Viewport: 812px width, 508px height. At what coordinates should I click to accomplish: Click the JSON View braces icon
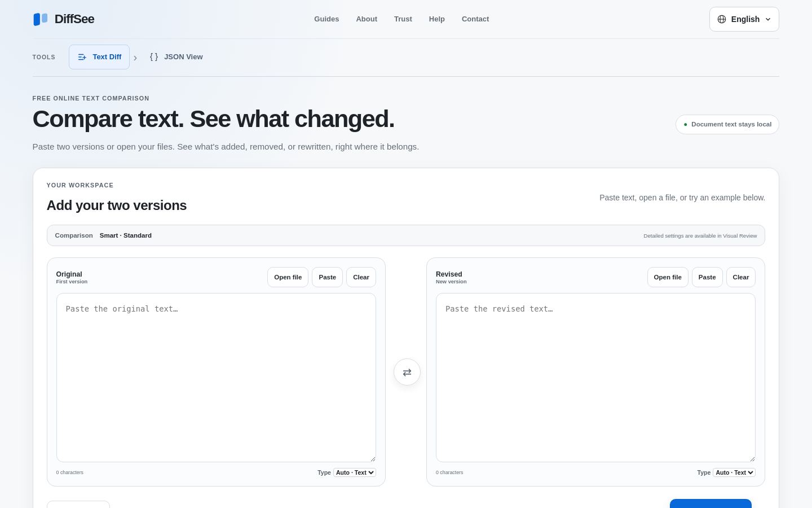pyautogui.click(x=154, y=57)
